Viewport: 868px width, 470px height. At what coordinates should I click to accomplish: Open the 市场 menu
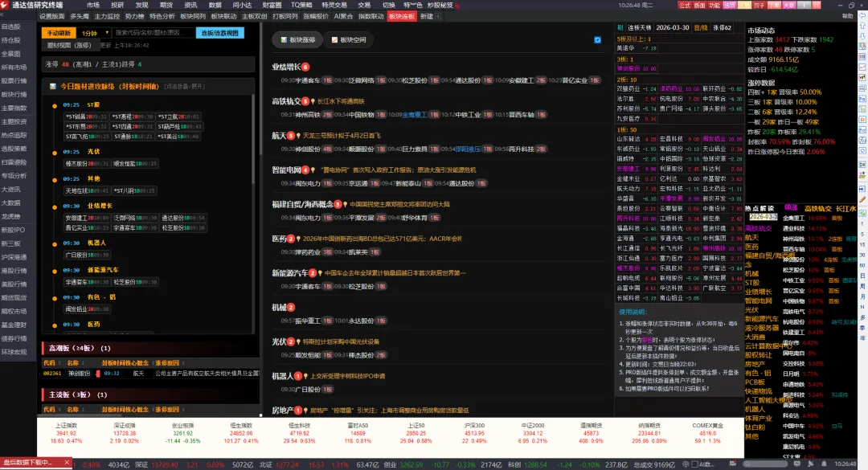(x=92, y=5)
